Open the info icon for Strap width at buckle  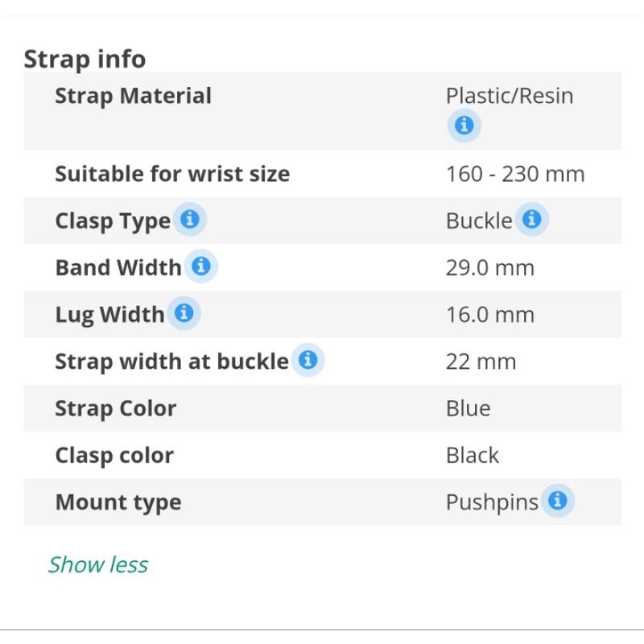point(308,360)
